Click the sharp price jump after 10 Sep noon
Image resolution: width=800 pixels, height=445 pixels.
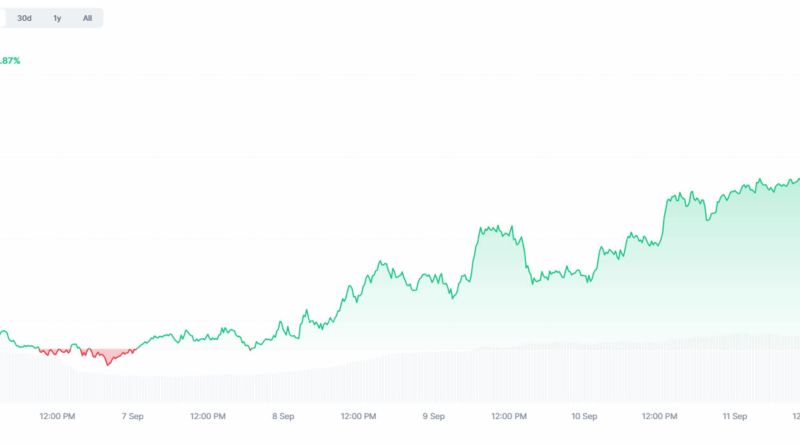tap(665, 210)
